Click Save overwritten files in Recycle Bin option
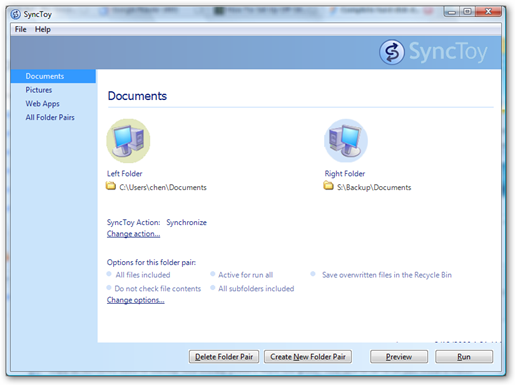The width and height of the screenshot is (515, 385). tap(387, 275)
